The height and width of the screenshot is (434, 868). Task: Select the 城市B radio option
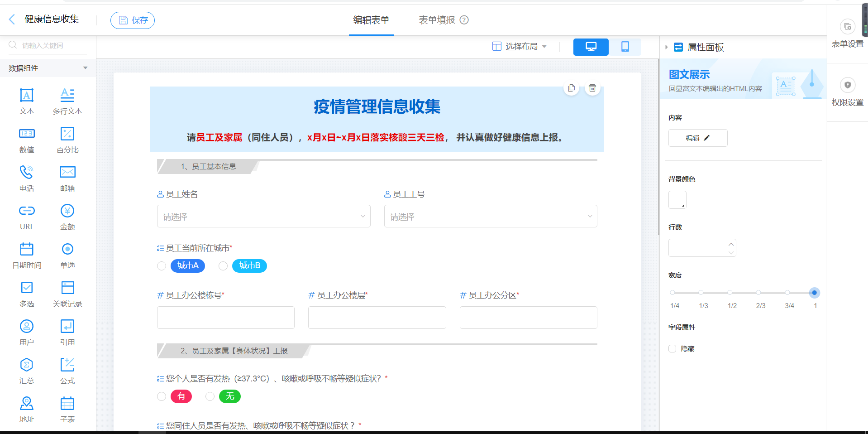[223, 266]
